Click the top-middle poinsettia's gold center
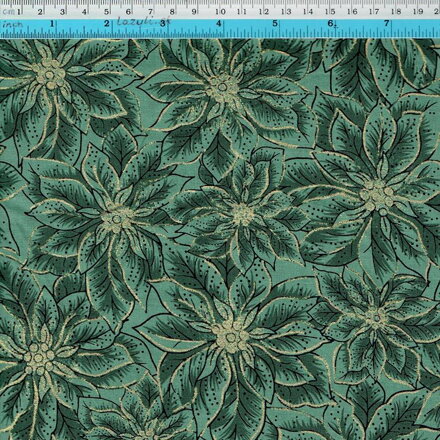Screen dimensions: 440x440 tap(223, 89)
